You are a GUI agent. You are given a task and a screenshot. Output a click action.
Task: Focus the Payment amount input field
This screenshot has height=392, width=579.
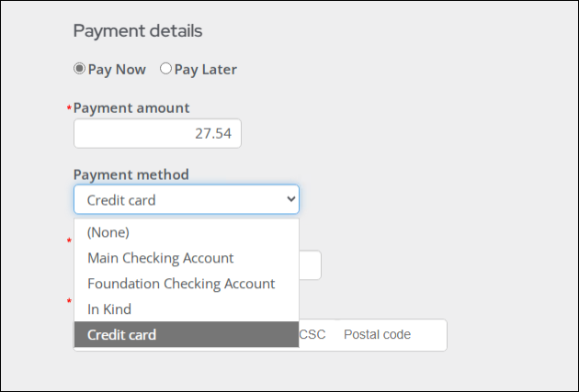(157, 134)
